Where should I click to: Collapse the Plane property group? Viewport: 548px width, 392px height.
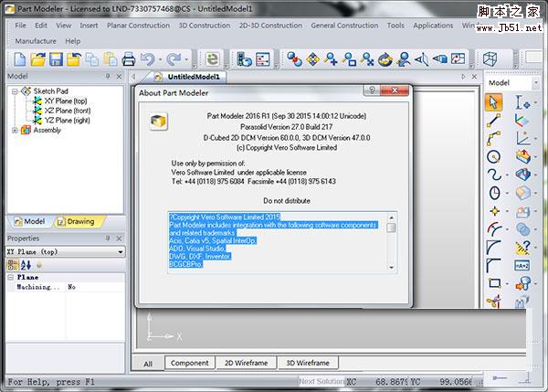[10, 277]
